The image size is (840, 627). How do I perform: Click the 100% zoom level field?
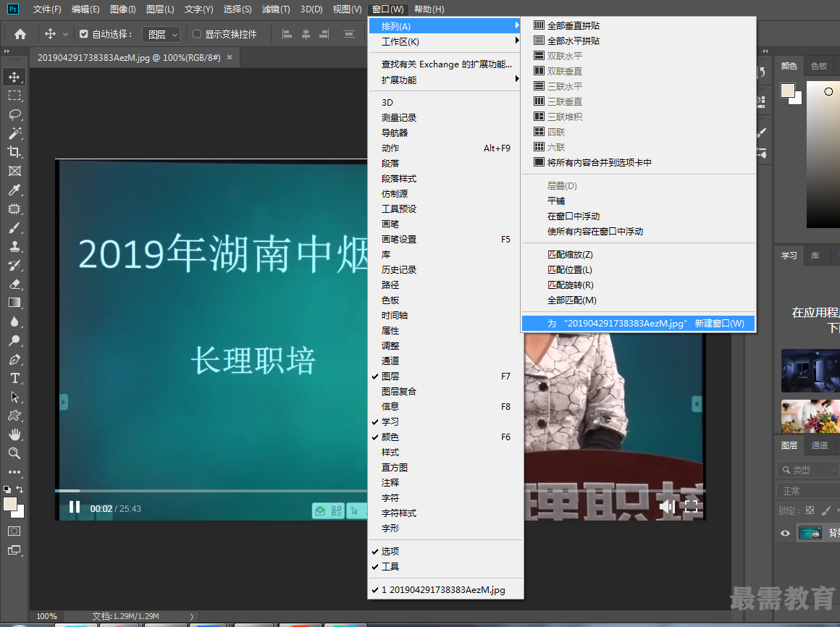click(46, 616)
